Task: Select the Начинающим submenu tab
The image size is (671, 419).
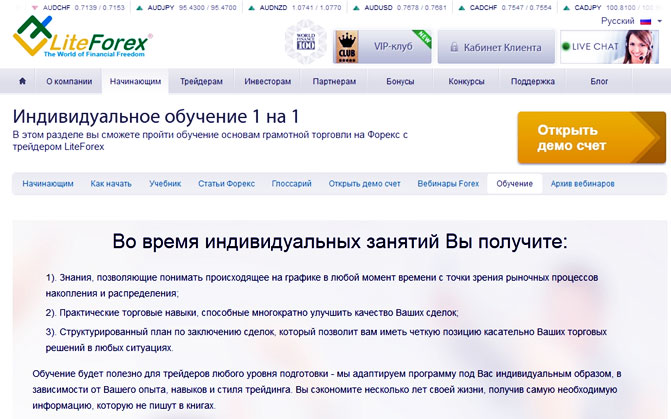Action: [48, 184]
